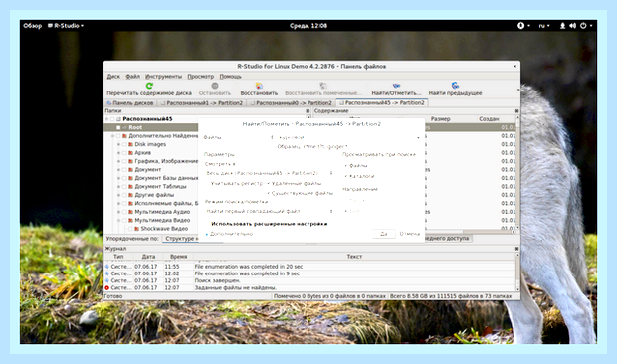Toggle the Удаленные файлы checkbox
The image size is (617, 364).
click(269, 184)
